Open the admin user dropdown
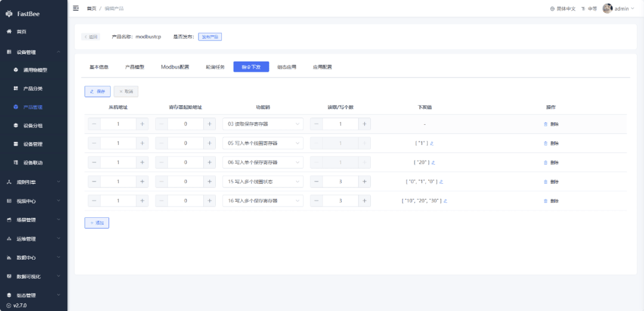The width and height of the screenshot is (644, 311). (x=624, y=8)
